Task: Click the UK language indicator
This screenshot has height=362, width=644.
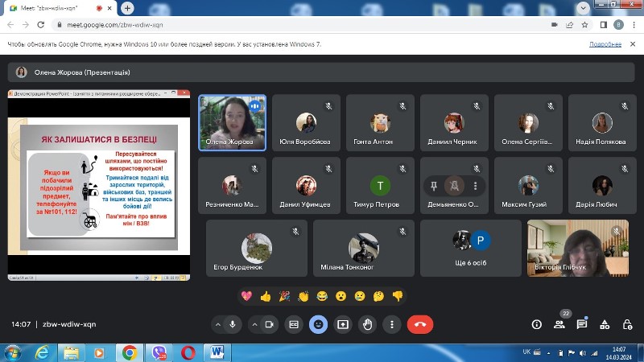Action: click(x=526, y=352)
